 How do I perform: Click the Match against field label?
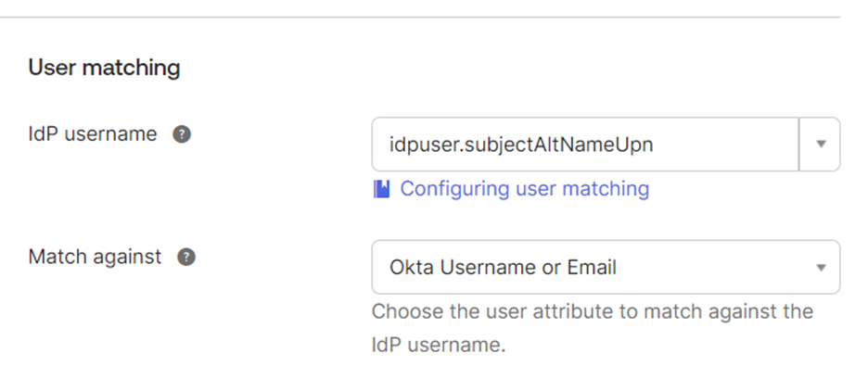(95, 257)
